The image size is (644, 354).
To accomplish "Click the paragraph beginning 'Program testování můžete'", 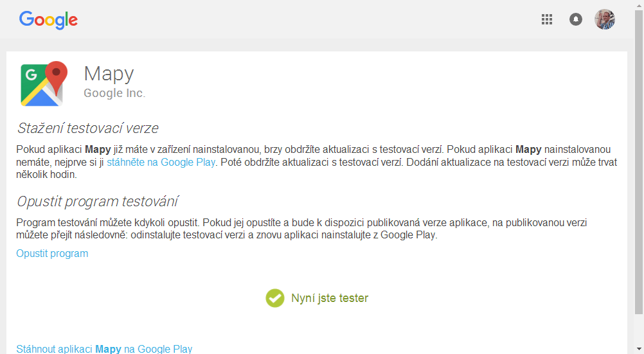I will coord(301,229).
